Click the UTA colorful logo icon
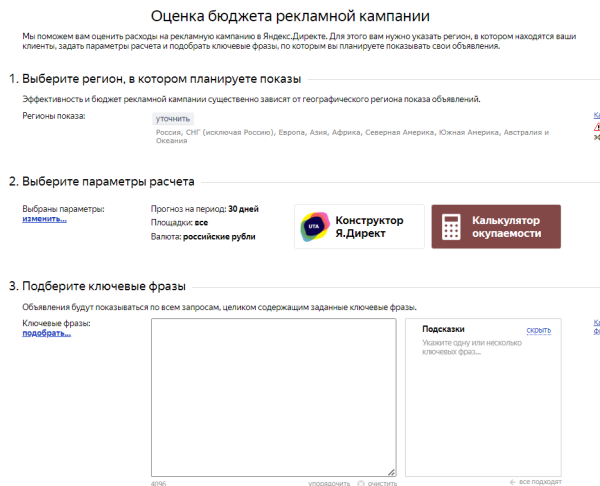This screenshot has width=600, height=486. coord(315,227)
